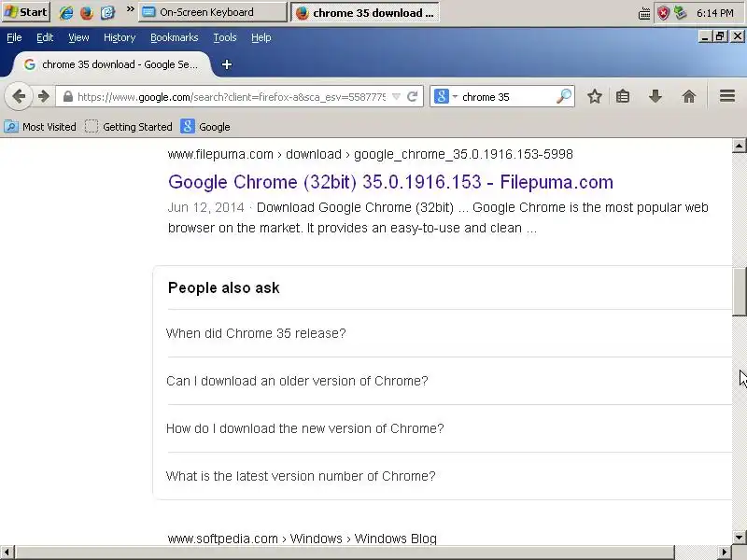Expand How do I download new version
Image resolution: width=747 pixels, height=560 pixels.
[305, 428]
